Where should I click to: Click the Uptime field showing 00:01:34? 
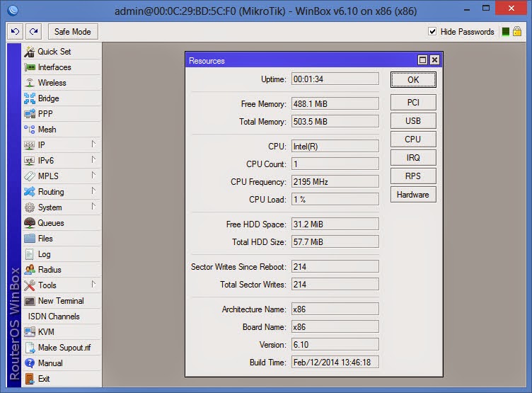tap(335, 79)
